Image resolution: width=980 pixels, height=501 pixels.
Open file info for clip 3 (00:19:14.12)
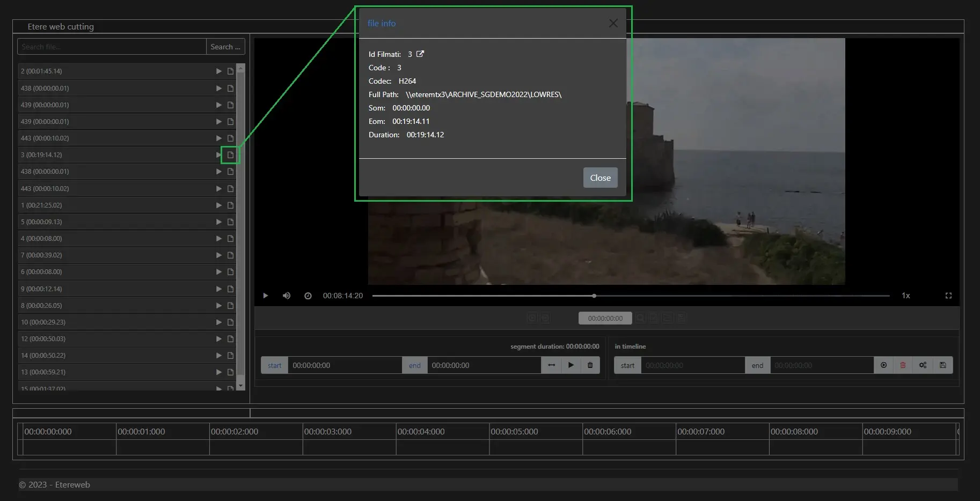230,155
